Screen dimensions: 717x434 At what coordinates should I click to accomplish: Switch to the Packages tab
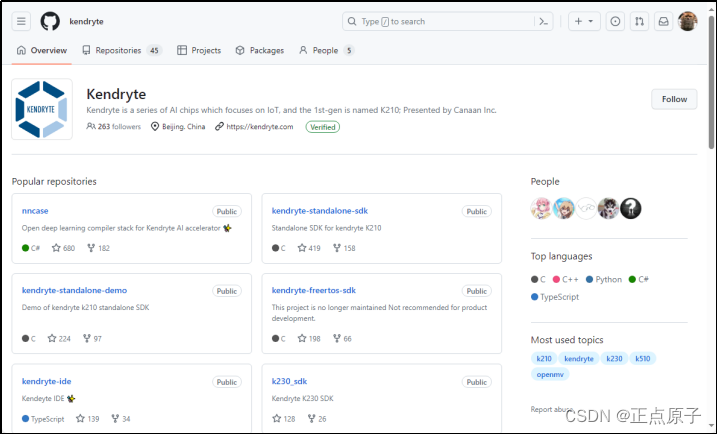[x=260, y=50]
